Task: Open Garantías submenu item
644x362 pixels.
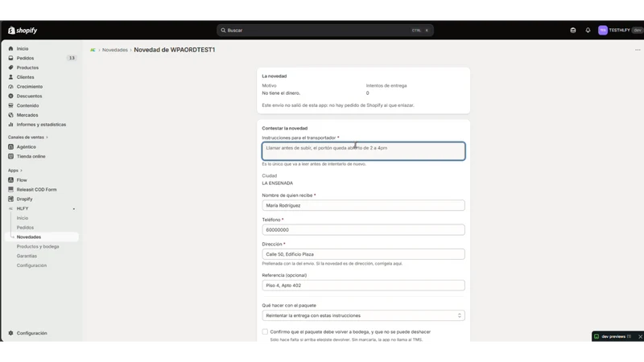Action: (27, 256)
